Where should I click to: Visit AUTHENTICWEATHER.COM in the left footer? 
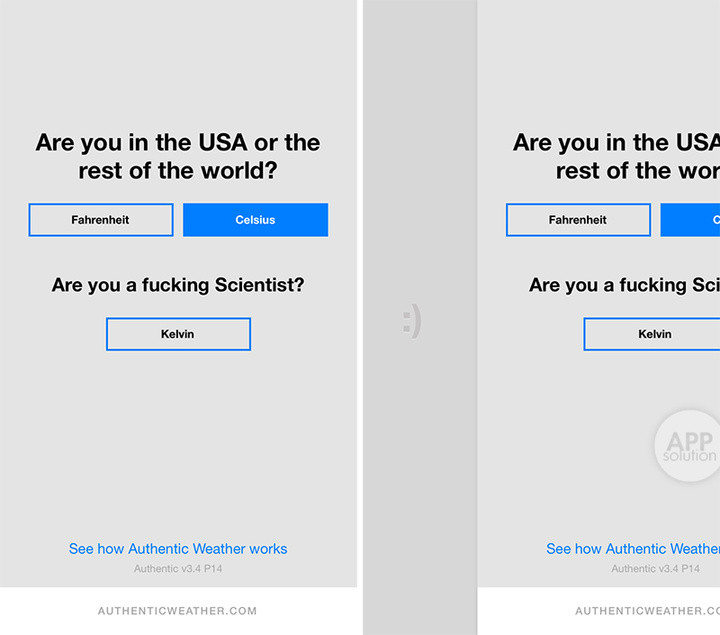(x=177, y=611)
